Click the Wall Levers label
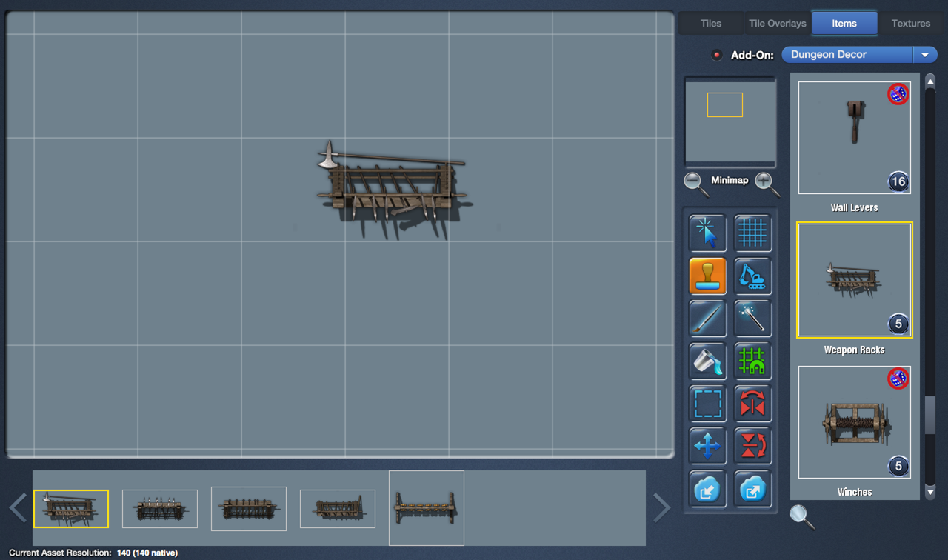948x560 pixels. (855, 207)
